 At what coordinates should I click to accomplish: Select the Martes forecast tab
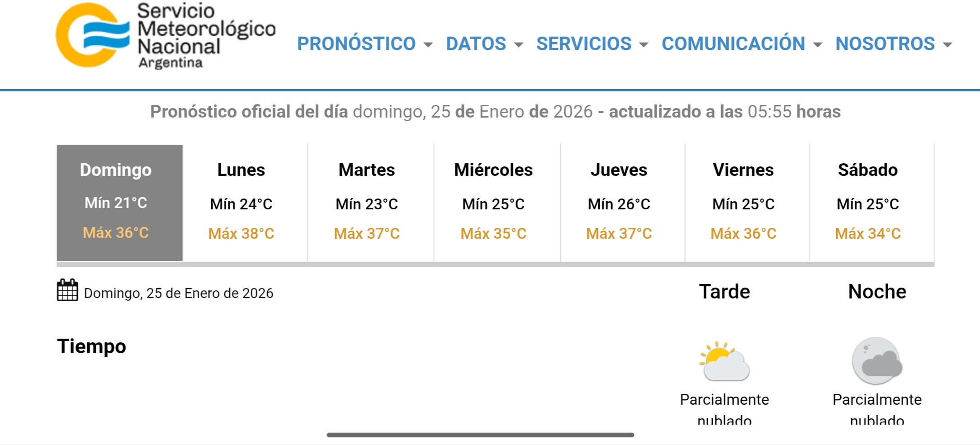point(367,202)
